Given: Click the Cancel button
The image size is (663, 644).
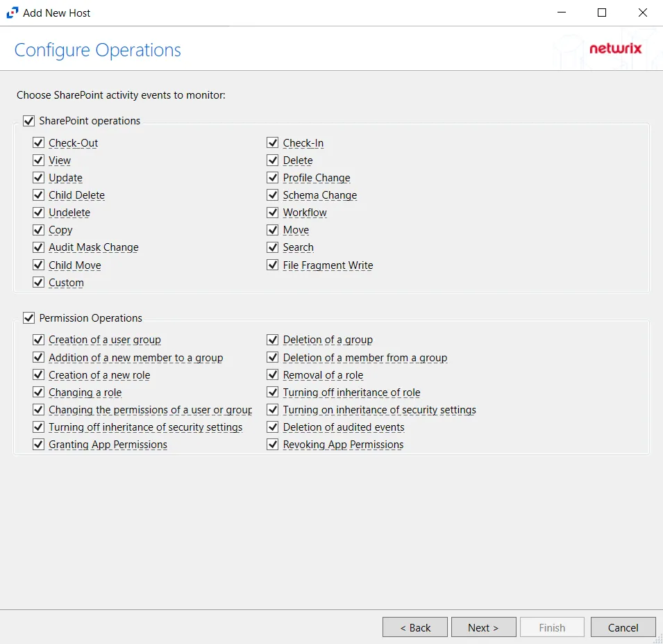Looking at the screenshot, I should click(x=623, y=627).
